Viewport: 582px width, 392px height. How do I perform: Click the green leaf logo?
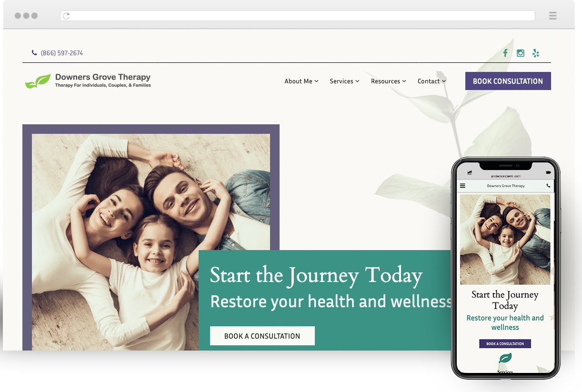38,81
